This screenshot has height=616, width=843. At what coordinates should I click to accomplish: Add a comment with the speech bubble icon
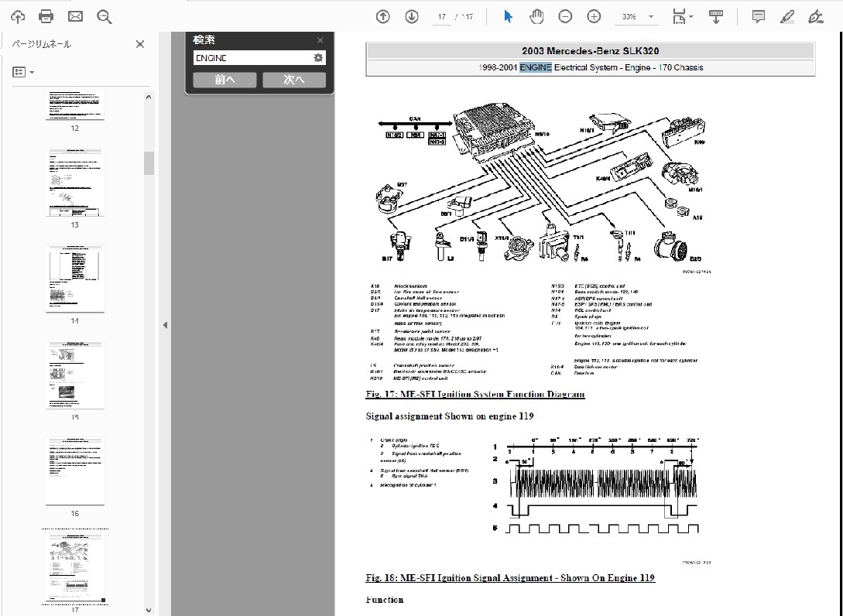pos(759,17)
